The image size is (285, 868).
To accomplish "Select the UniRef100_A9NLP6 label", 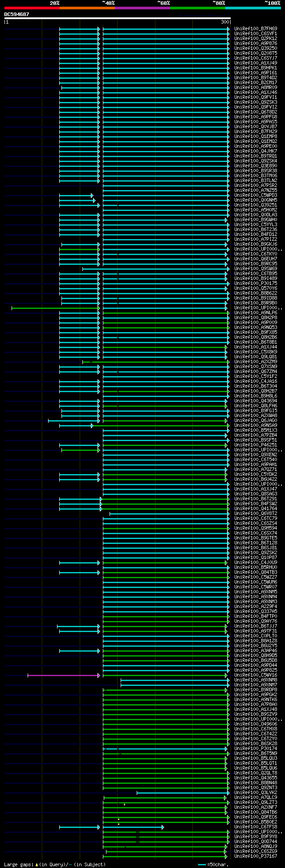I will pyautogui.click(x=256, y=312).
